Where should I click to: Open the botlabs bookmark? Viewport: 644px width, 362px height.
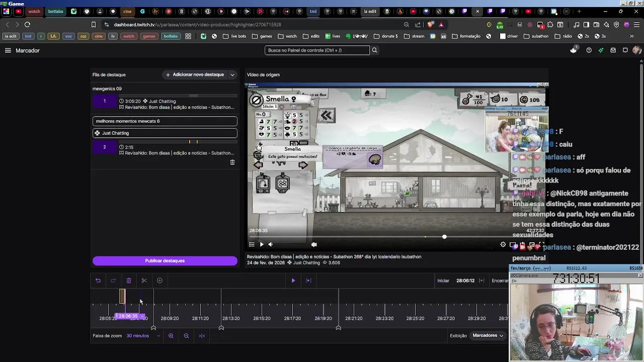171,36
